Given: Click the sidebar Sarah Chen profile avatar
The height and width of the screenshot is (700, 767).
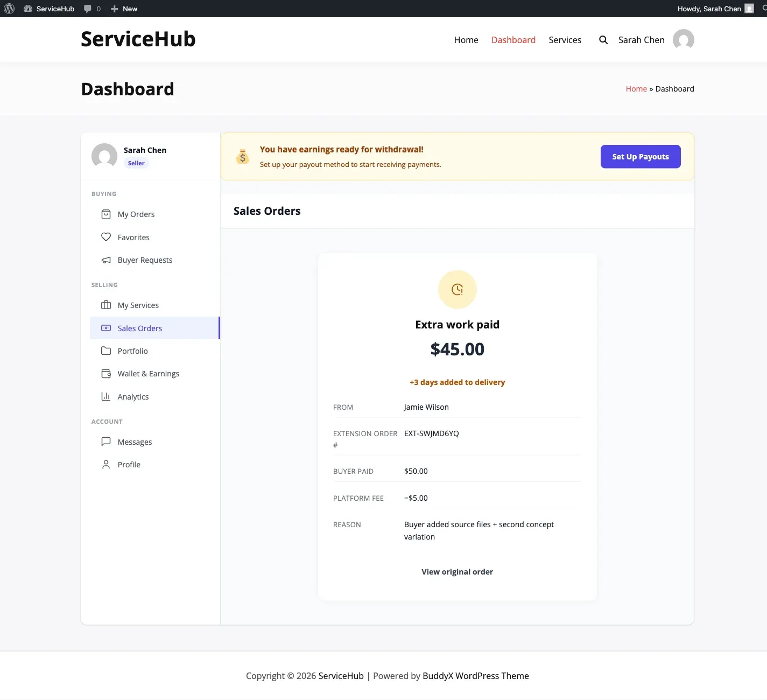Looking at the screenshot, I should coord(104,156).
